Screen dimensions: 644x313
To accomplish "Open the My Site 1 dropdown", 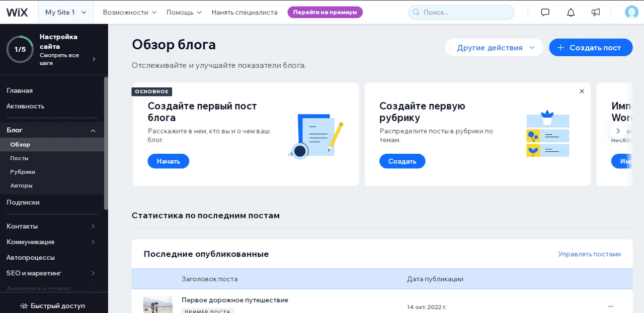I will [x=66, y=12].
